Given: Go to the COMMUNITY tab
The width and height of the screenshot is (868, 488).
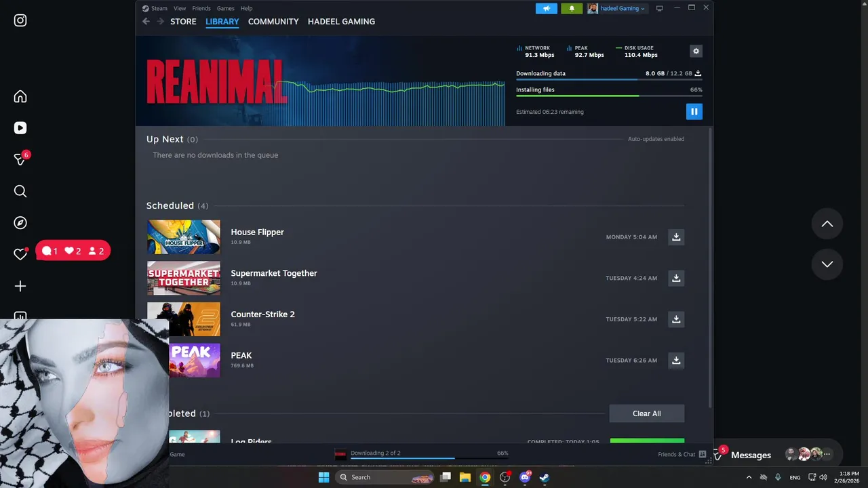Looking at the screenshot, I should pyautogui.click(x=273, y=22).
